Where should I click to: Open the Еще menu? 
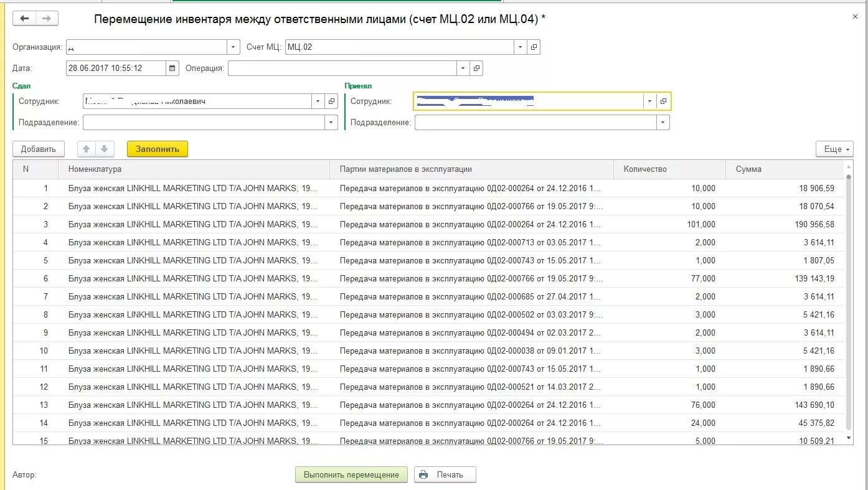click(834, 149)
